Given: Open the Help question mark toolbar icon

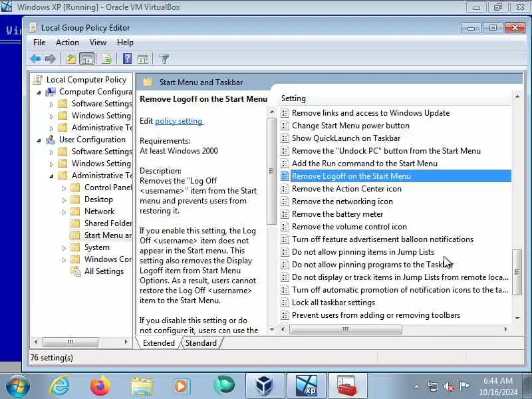Looking at the screenshot, I should tap(127, 59).
